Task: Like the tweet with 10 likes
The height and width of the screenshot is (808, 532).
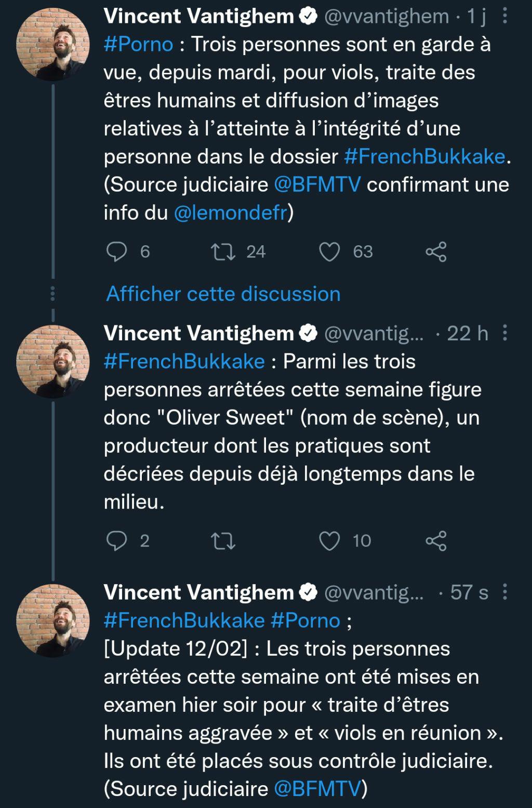Action: [x=329, y=541]
